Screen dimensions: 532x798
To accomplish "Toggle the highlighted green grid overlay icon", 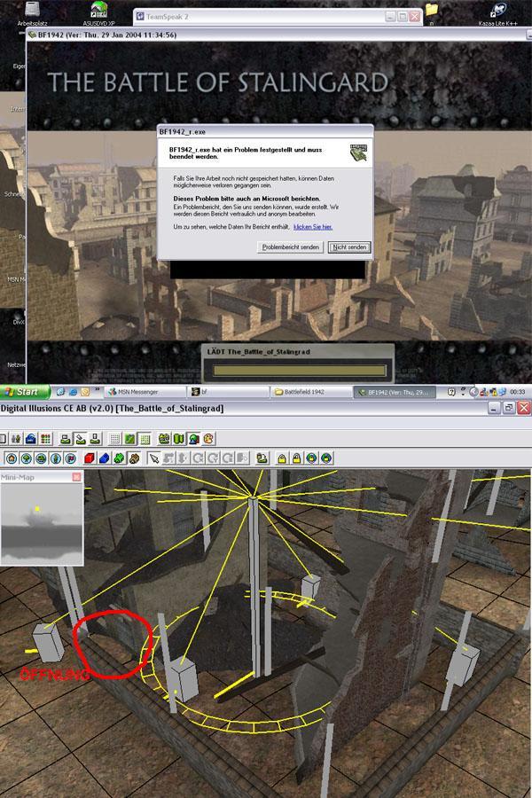I will (x=145, y=439).
